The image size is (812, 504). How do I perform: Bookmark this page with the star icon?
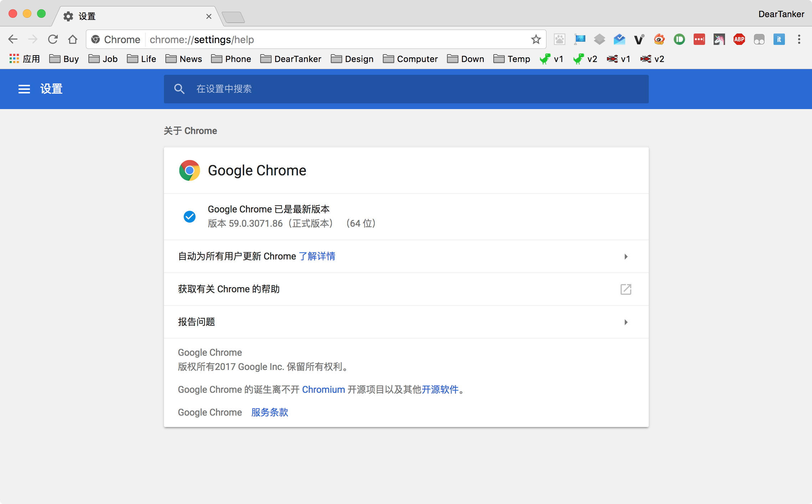click(x=536, y=39)
